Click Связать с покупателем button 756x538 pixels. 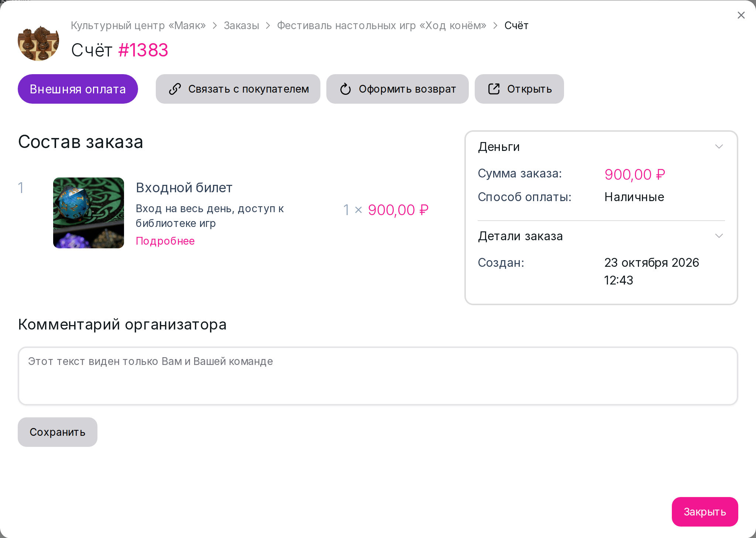tap(238, 89)
